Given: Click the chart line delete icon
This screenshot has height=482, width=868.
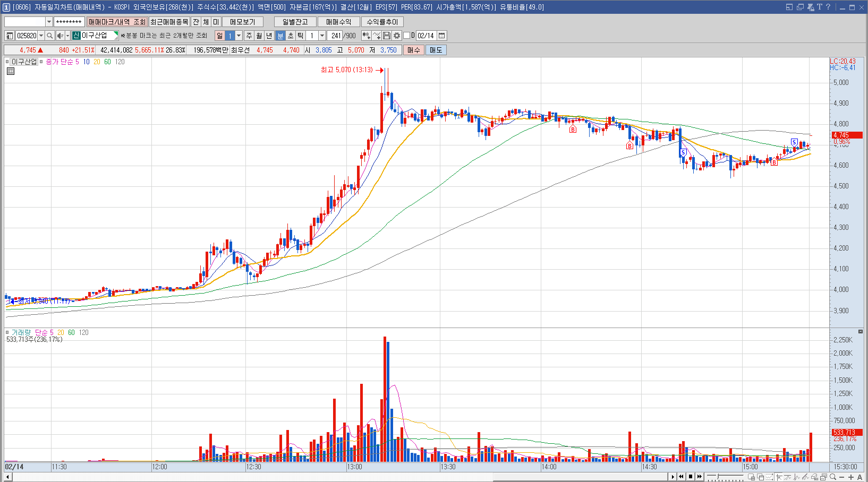Looking at the screenshot, I should (377, 36).
